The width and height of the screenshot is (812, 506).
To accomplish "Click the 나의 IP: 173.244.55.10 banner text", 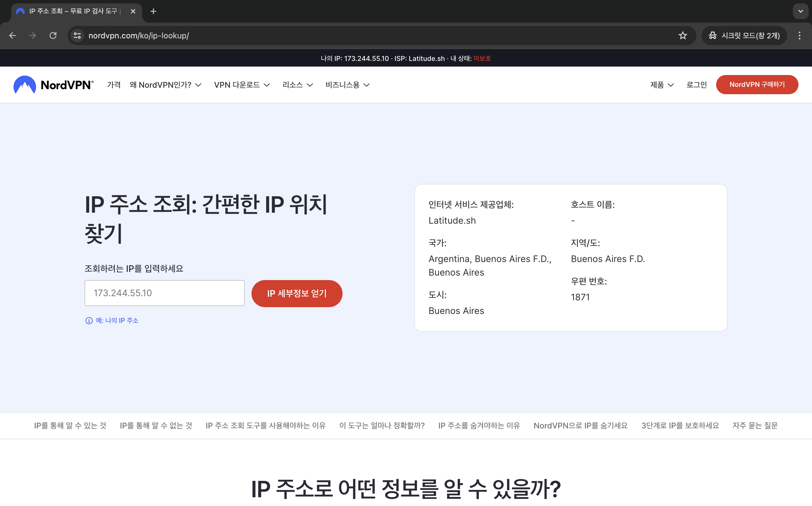I will point(355,58).
